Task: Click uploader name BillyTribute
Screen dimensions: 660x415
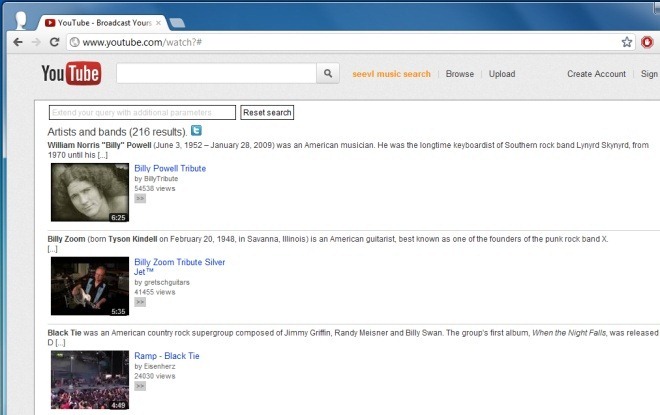Action: (x=161, y=179)
